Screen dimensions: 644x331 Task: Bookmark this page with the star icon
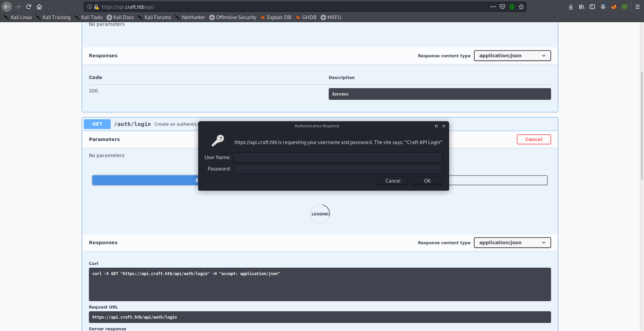pos(521,7)
